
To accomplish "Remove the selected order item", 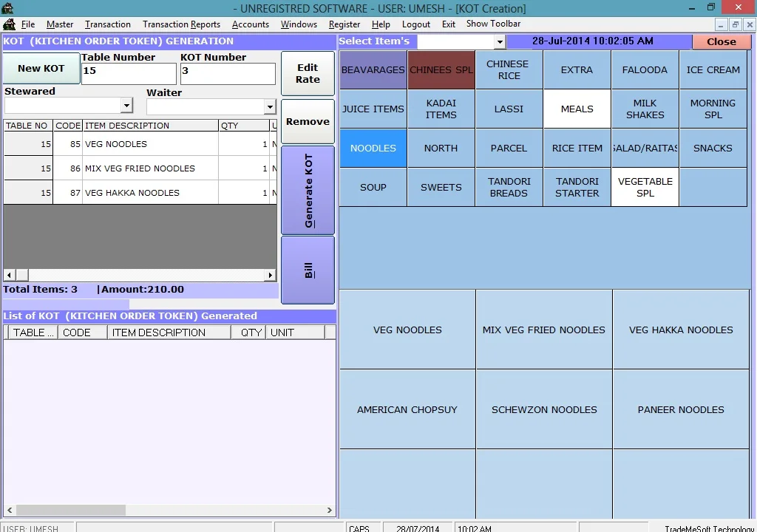I will pyautogui.click(x=308, y=121).
